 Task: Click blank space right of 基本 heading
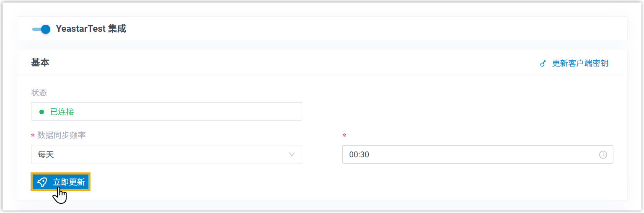coord(293,62)
